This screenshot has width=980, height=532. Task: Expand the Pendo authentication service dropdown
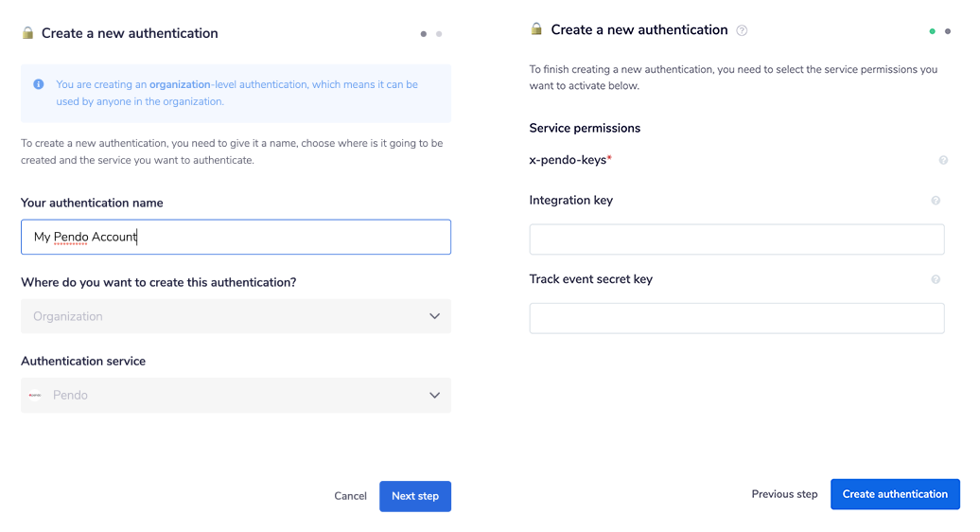236,395
